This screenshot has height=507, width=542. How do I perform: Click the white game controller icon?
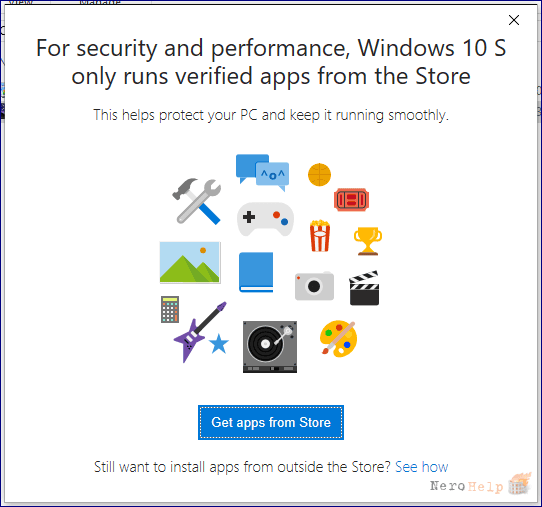click(x=265, y=219)
